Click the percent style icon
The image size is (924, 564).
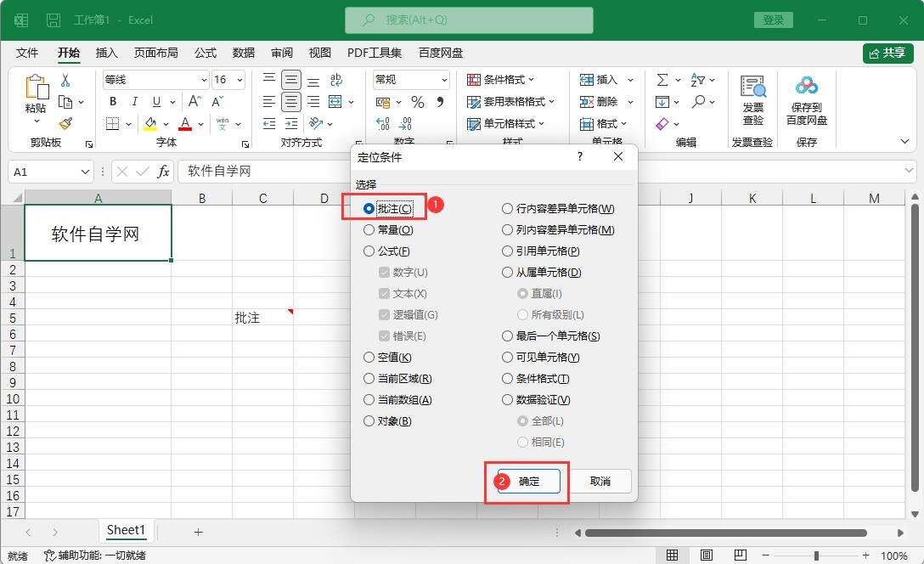click(417, 102)
